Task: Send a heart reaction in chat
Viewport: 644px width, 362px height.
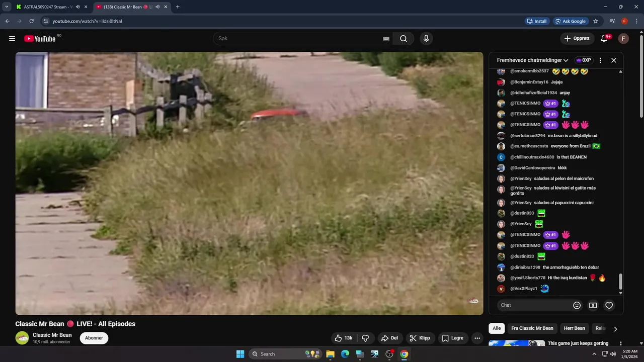Action: (609, 305)
